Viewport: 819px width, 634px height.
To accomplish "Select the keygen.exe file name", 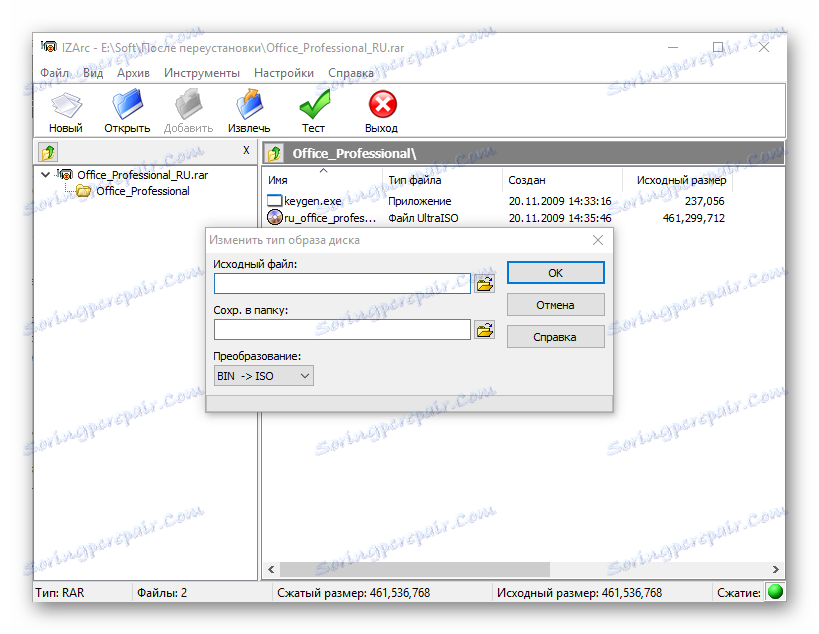I will pos(312,201).
